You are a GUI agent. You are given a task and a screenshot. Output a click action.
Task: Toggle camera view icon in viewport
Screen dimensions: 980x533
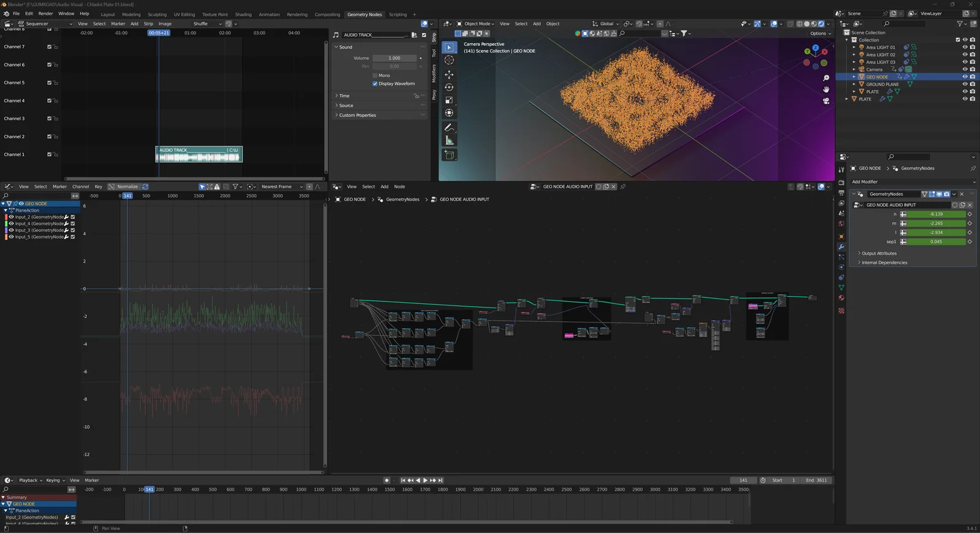coord(826,101)
